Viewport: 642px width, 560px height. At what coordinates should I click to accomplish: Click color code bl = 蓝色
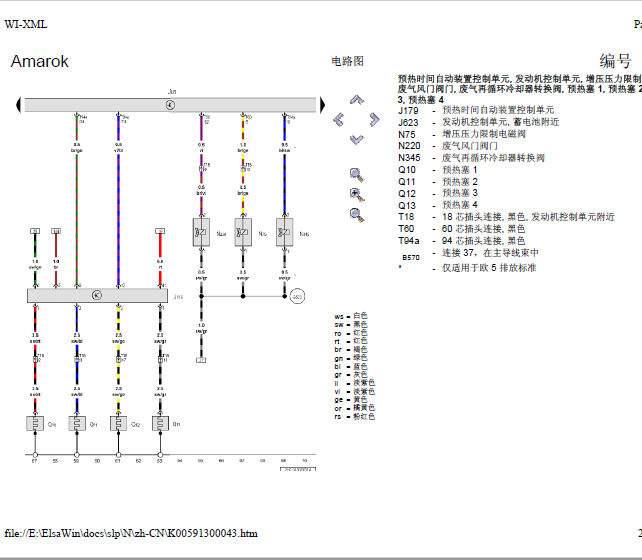tap(351, 366)
